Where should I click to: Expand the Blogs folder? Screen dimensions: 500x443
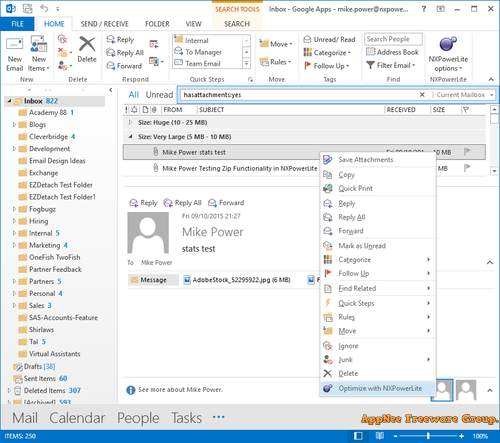pos(14,124)
